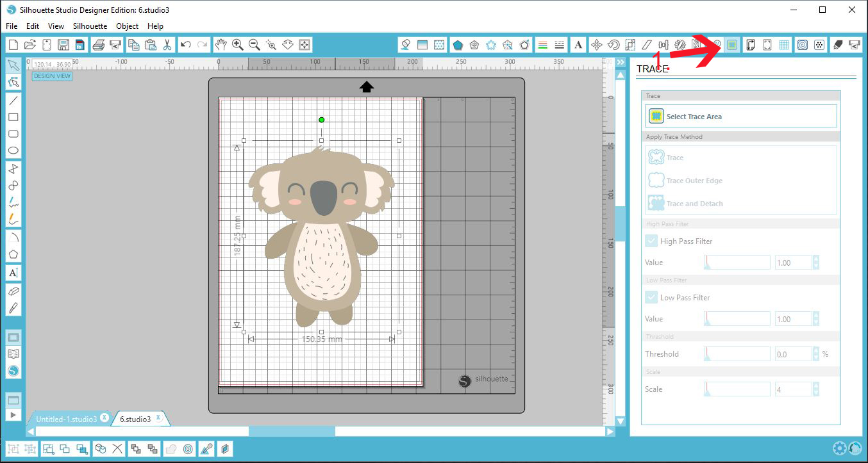Switch to Untitled-1.studio3 tab
This screenshot has width=868, height=463.
click(x=67, y=419)
